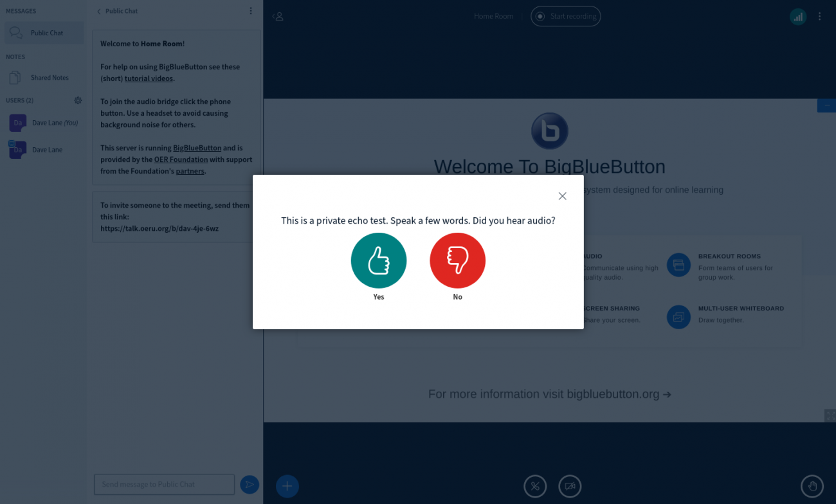This screenshot has height=504, width=836.
Task: Click the manage users gear icon
Action: point(78,100)
